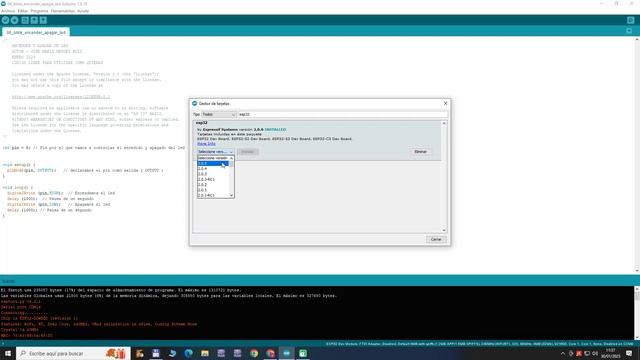Click the board list scroll-up arrow
Viewport: 640px width, 360px height.
(444, 123)
